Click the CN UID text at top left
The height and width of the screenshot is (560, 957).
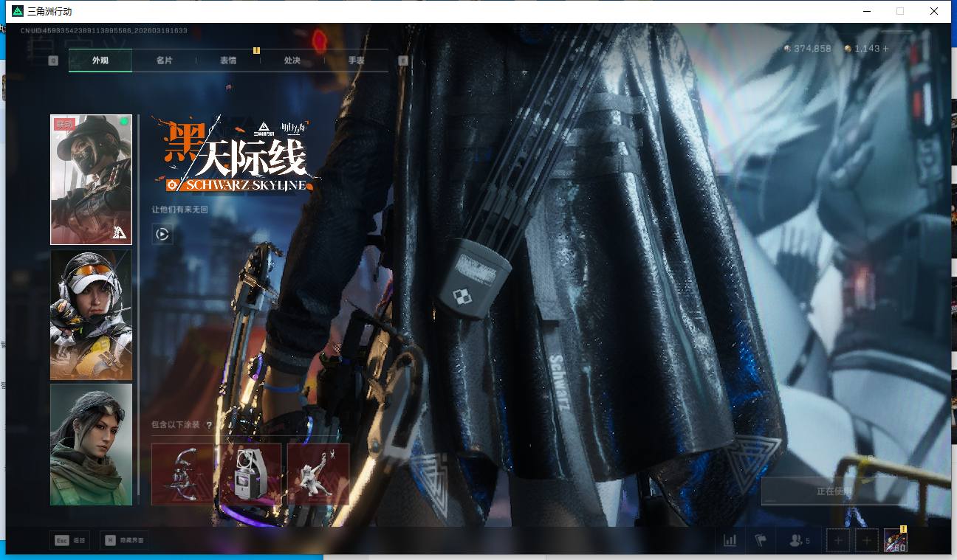click(x=103, y=31)
